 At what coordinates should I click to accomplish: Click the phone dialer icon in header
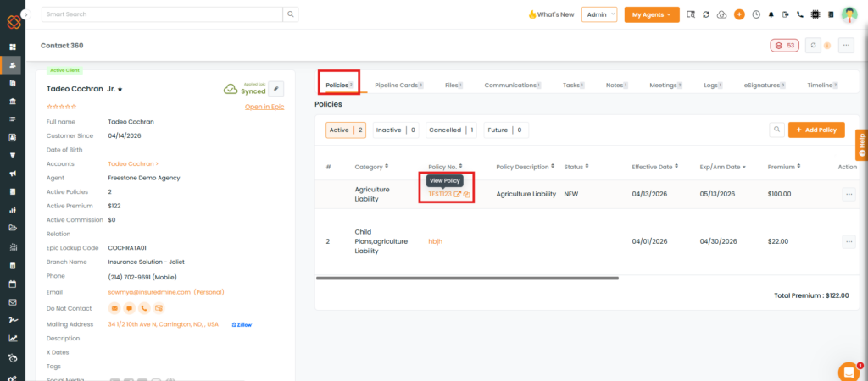click(799, 14)
